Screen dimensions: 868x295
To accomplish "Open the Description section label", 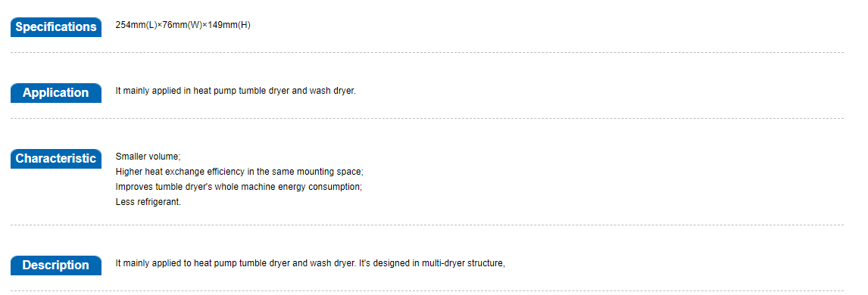I will pos(56,265).
